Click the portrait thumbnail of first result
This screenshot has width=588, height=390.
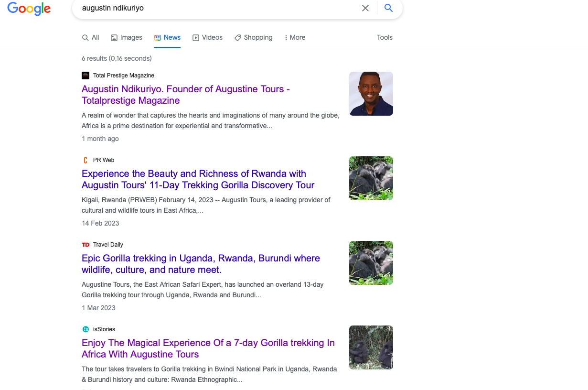(371, 94)
